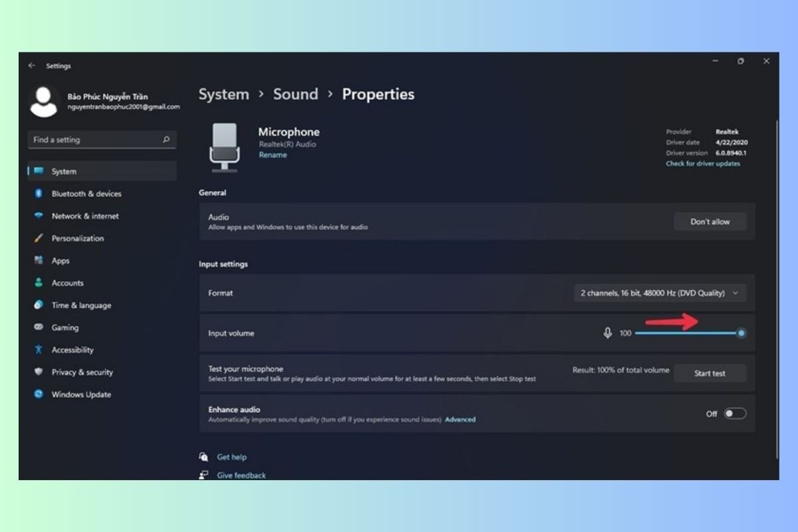Click the user profile avatar picture
This screenshot has height=532, width=798.
pyautogui.click(x=45, y=102)
